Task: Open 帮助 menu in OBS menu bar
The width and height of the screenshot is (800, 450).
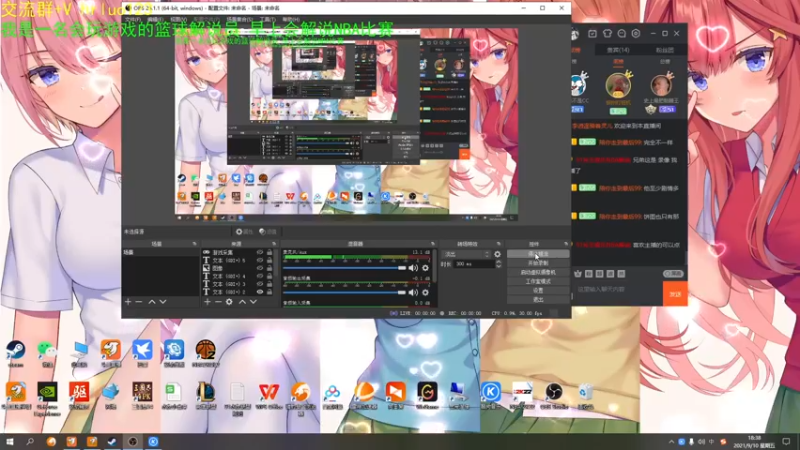Action: point(291,19)
